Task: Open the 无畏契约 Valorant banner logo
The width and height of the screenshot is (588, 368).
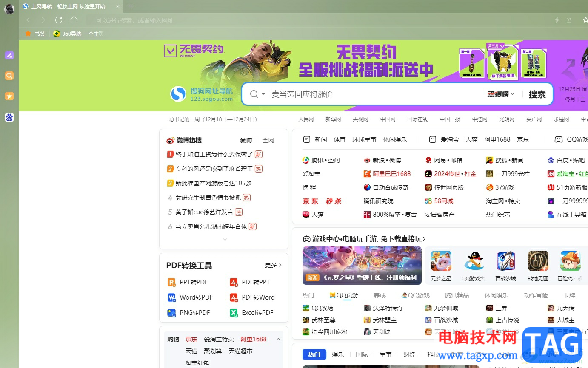Action: (x=194, y=51)
